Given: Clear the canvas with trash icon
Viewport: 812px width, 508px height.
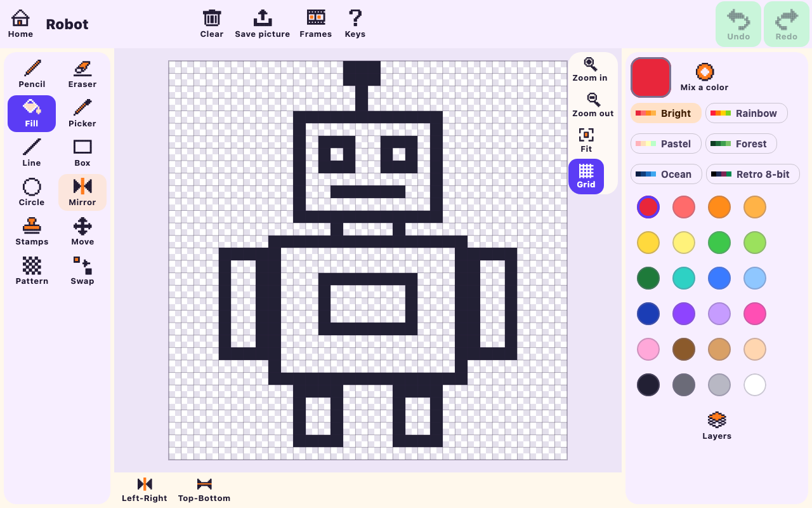Looking at the screenshot, I should (x=212, y=24).
